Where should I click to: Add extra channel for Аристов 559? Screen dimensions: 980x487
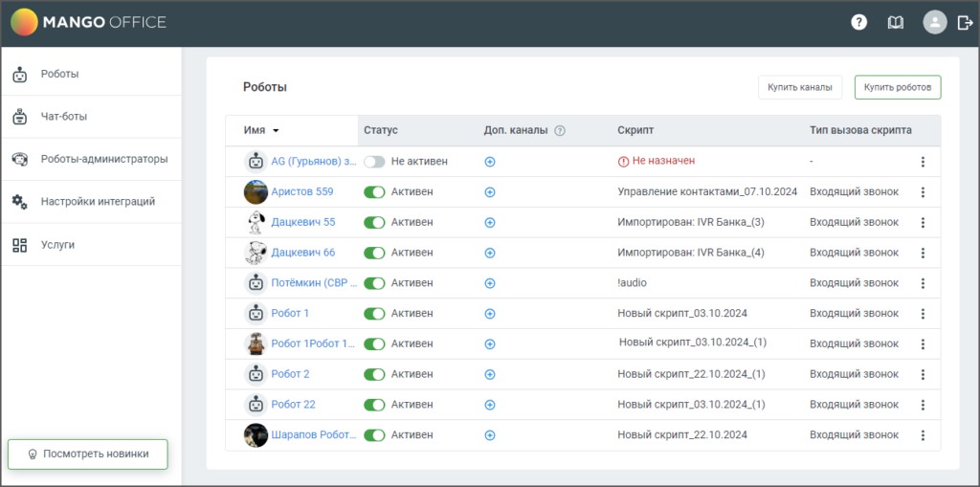(490, 192)
